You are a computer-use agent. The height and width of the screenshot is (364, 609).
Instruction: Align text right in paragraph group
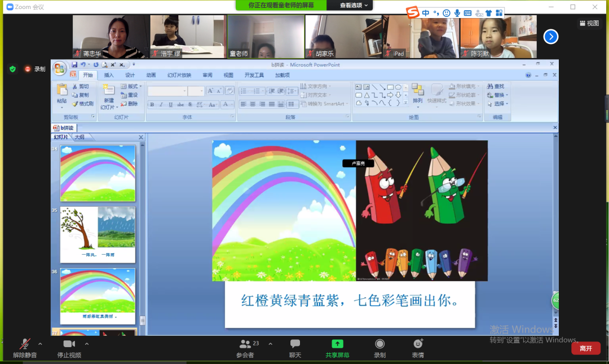coord(262,104)
